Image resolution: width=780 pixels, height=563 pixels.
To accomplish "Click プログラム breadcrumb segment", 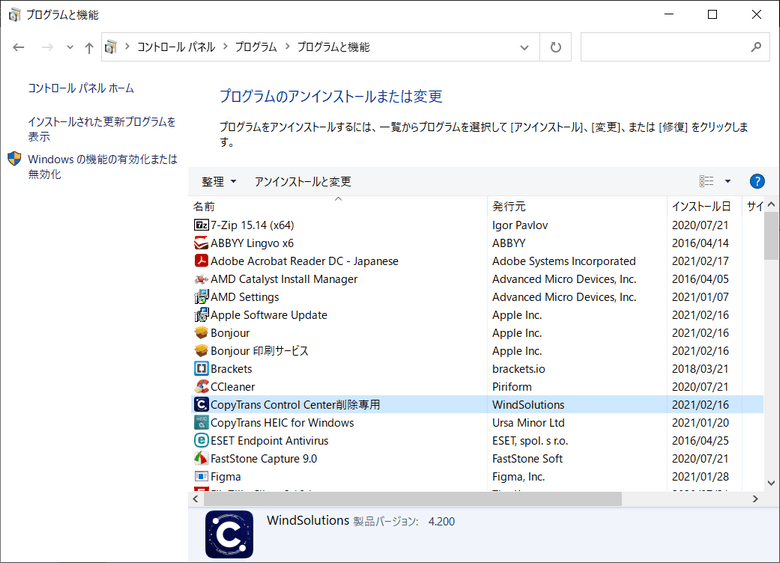I will coord(256,47).
